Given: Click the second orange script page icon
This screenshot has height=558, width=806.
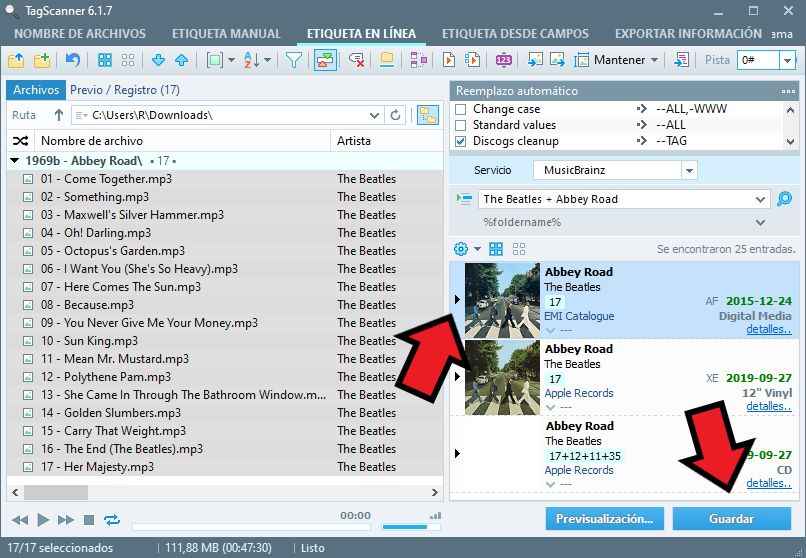Looking at the screenshot, I should pyautogui.click(x=472, y=60).
